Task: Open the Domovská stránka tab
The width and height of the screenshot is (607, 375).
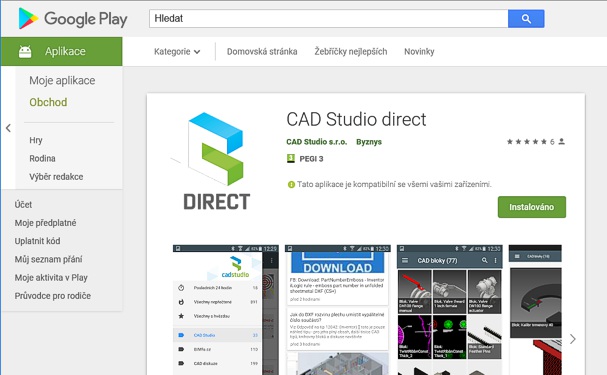Action: [x=262, y=51]
